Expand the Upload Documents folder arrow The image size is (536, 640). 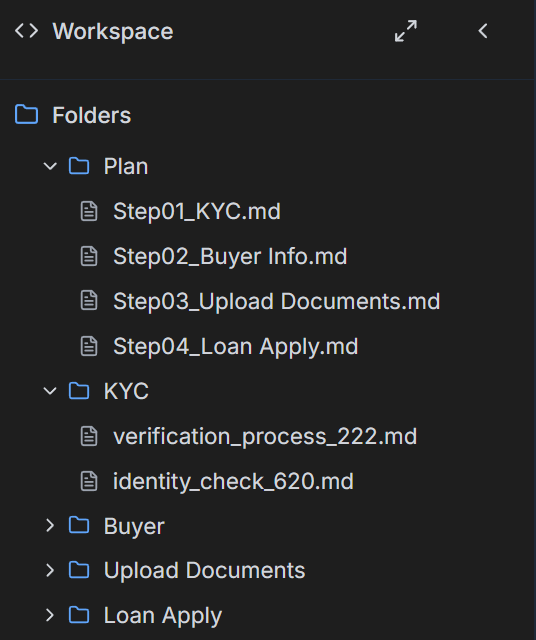(50, 570)
